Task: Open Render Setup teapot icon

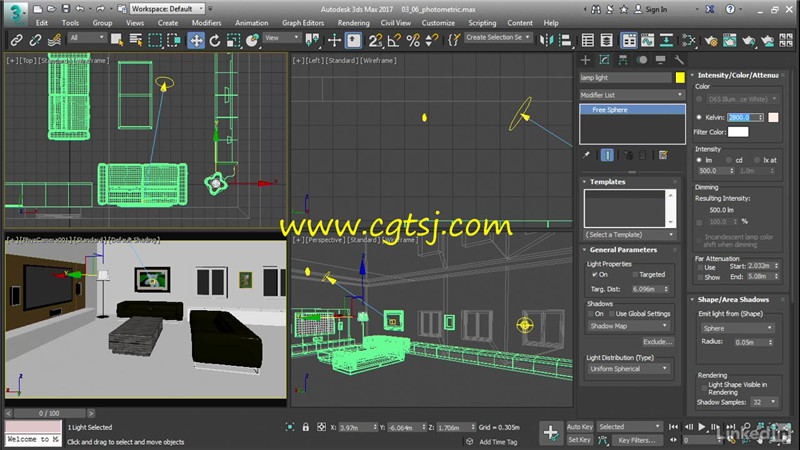Action: coord(711,40)
